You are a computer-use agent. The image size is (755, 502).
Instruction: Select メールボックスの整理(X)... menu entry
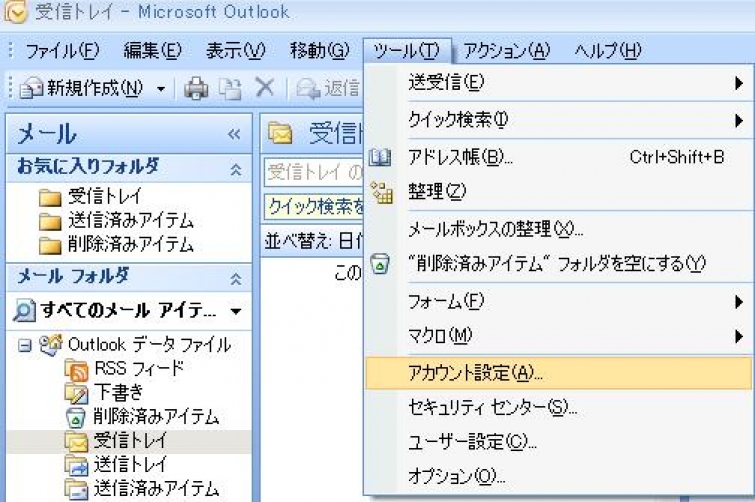(559, 230)
